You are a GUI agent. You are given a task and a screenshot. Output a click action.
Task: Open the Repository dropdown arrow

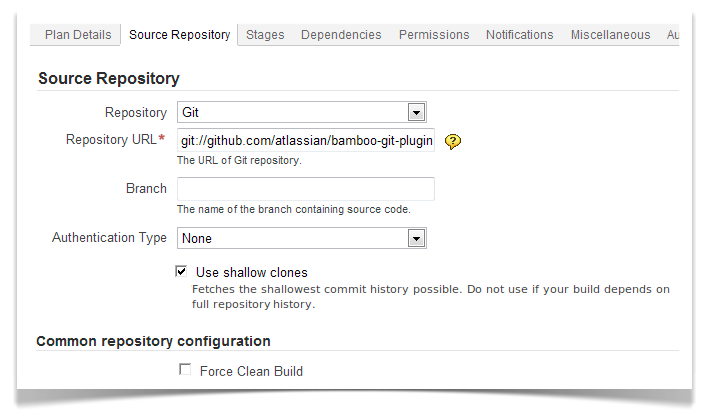(x=416, y=112)
